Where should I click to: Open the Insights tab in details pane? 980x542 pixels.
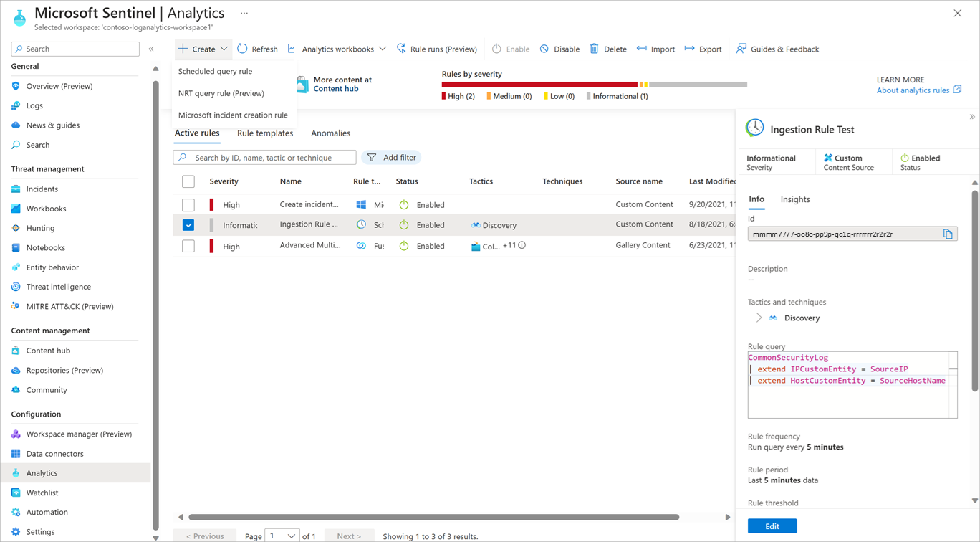tap(795, 199)
